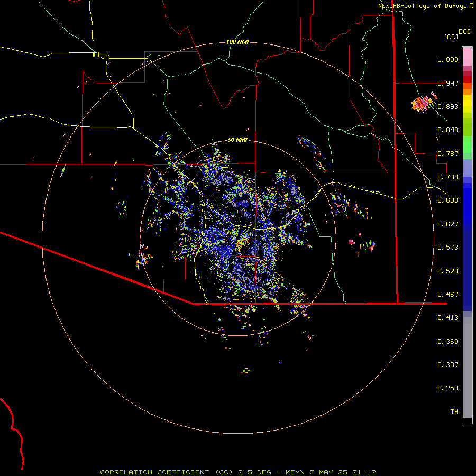The width and height of the screenshot is (476, 476).
Task: Click the 0.467 color scale value
Action: (x=448, y=295)
